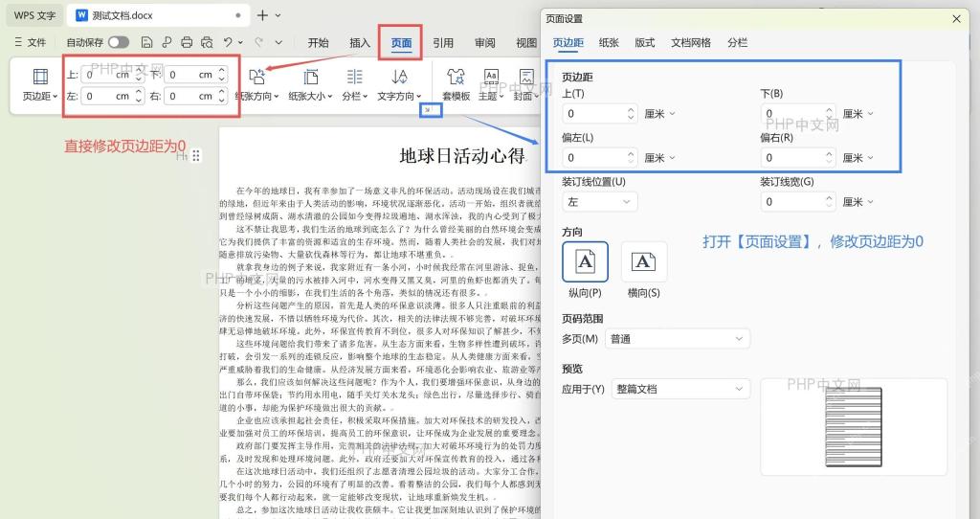Screen dimensions: 980x519
Task: Open 纸张大小 paper size menu
Action: (x=311, y=84)
